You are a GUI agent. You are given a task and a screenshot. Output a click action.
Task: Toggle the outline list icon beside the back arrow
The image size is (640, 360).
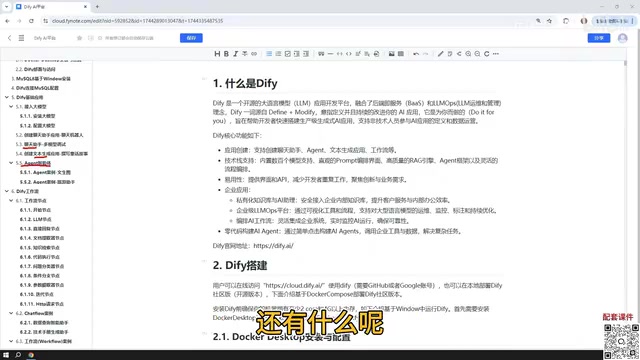tap(21, 38)
